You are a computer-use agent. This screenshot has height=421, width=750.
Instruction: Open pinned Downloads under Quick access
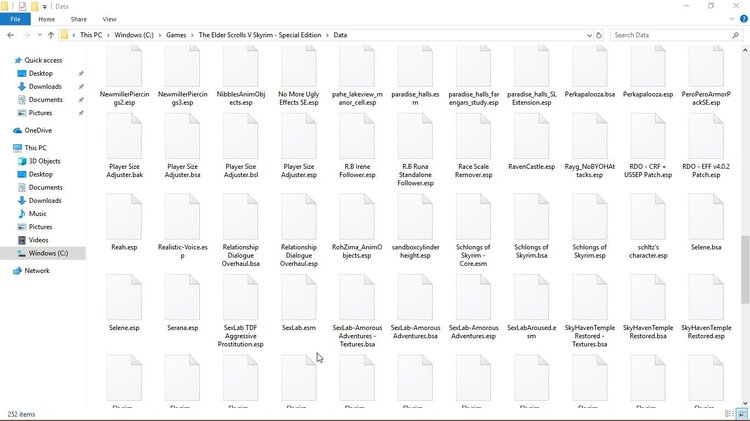(45, 87)
